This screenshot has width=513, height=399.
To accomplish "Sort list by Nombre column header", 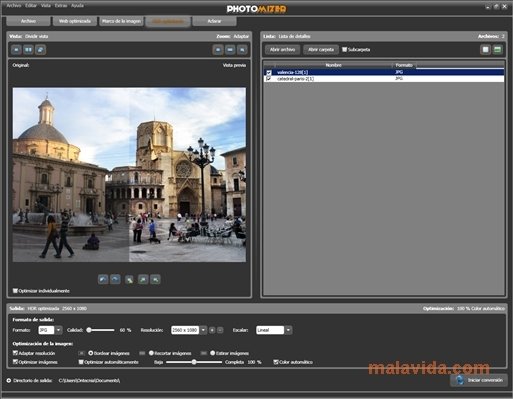I will tap(334, 65).
